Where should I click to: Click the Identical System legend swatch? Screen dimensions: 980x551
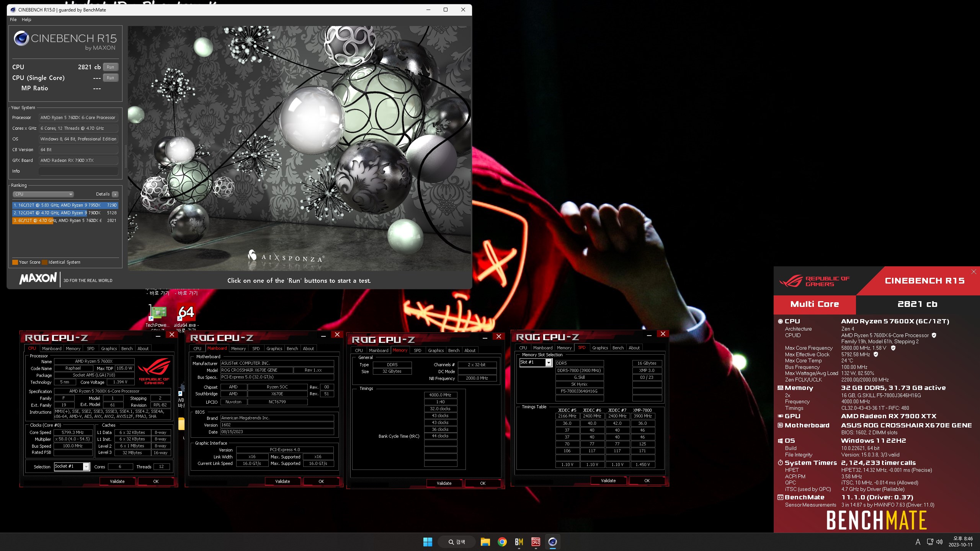(44, 262)
